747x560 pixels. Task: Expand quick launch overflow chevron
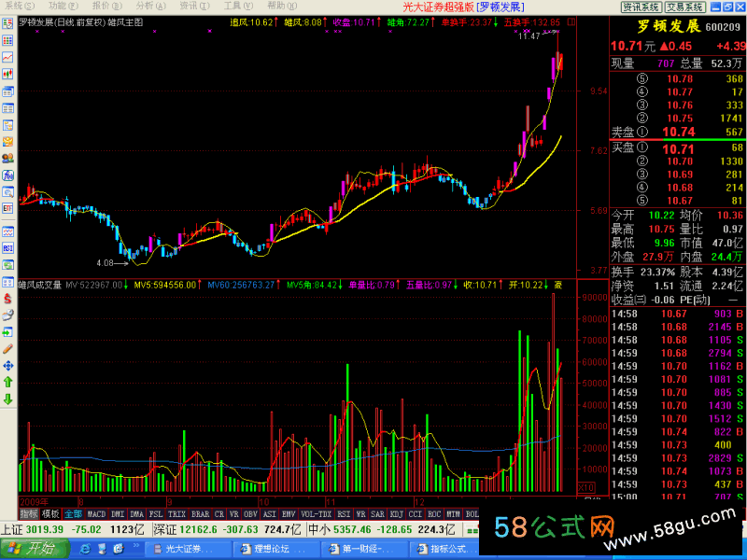click(136, 546)
